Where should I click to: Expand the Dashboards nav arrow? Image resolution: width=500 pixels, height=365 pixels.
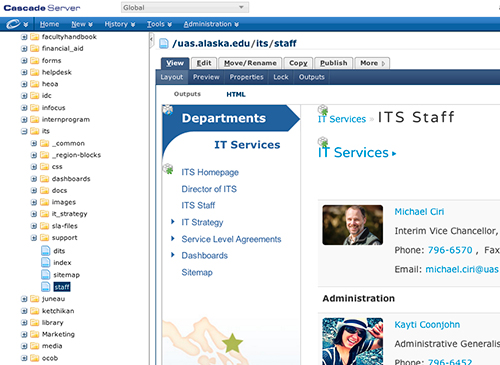[173, 255]
